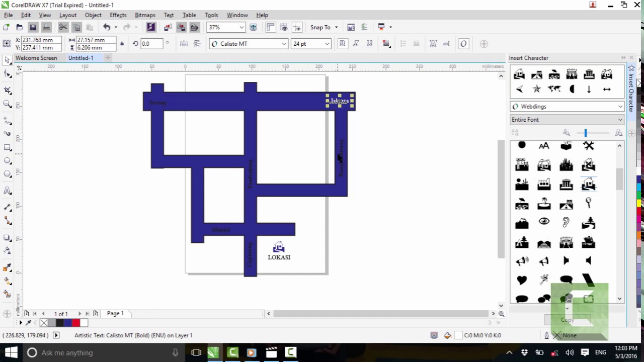The image size is (644, 362).
Task: Open the Bitmaps menu
Action: (145, 15)
